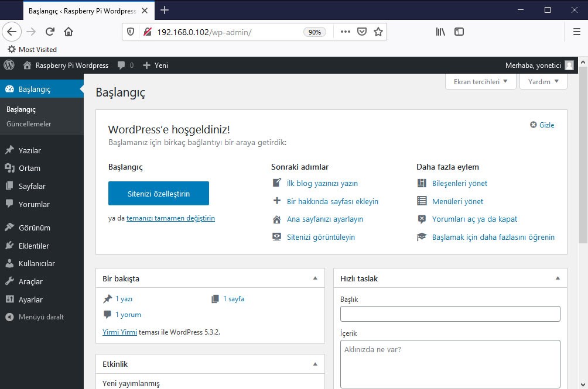Collapse the Hızlı taslak widget

click(558, 278)
